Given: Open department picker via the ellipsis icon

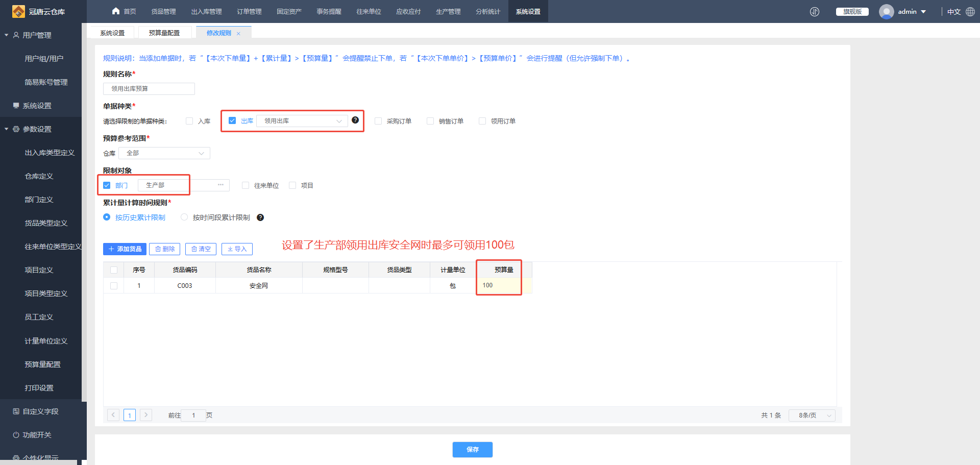Looking at the screenshot, I should tap(220, 185).
